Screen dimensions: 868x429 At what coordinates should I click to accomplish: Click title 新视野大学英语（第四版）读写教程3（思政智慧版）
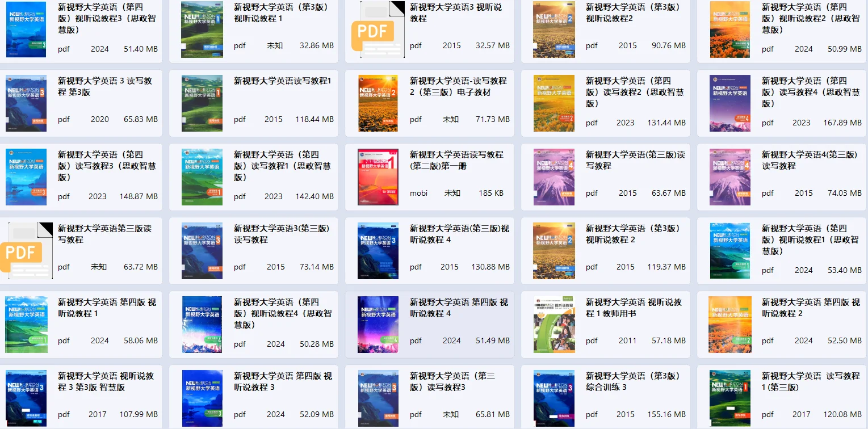[x=107, y=166]
